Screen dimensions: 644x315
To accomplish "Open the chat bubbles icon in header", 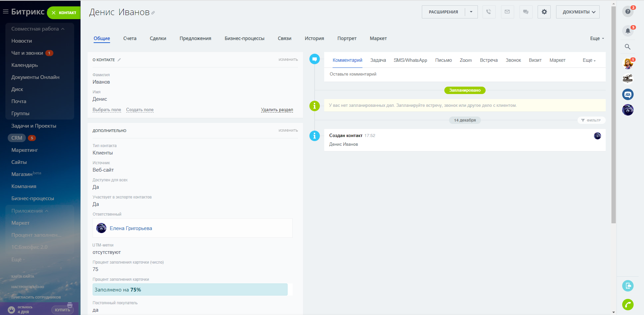I will 526,12.
